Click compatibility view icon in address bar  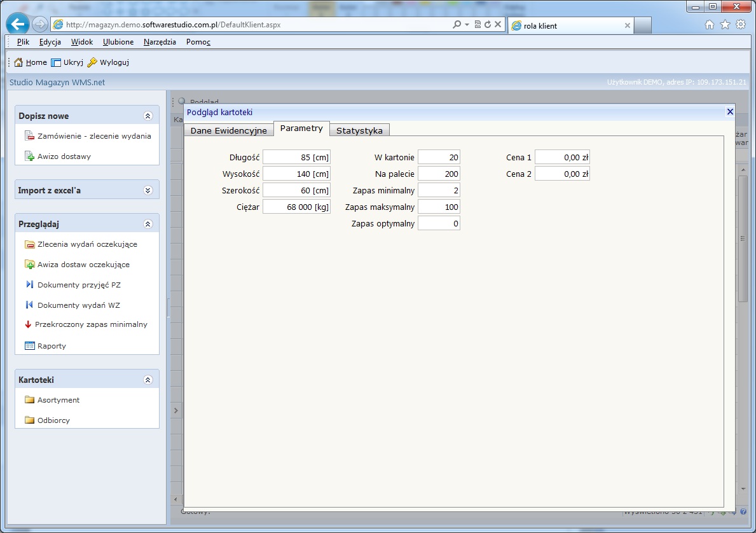coord(478,24)
